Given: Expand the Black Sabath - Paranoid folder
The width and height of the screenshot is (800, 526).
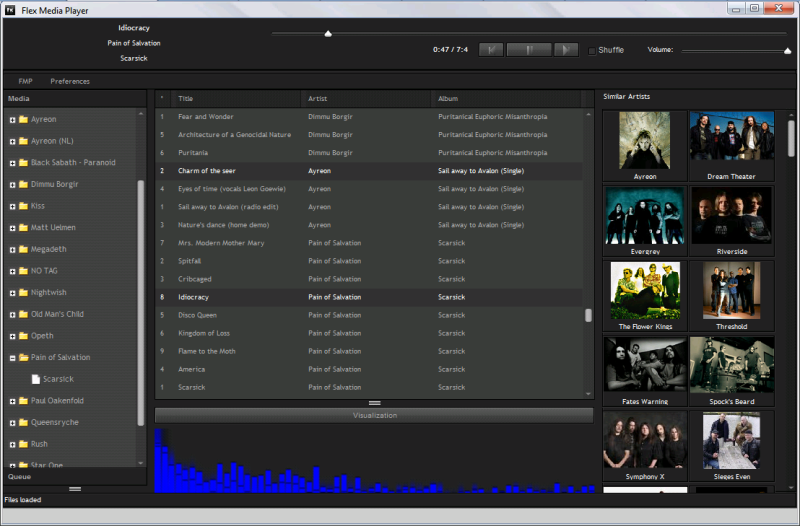Looking at the screenshot, I should 12,163.
